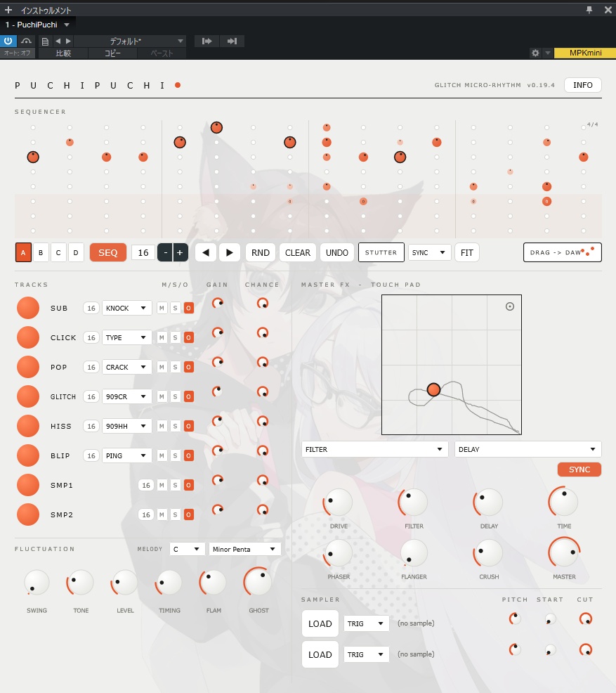Click the orange touch pad cursor dot
The width and height of the screenshot is (616, 693).
pyautogui.click(x=433, y=389)
